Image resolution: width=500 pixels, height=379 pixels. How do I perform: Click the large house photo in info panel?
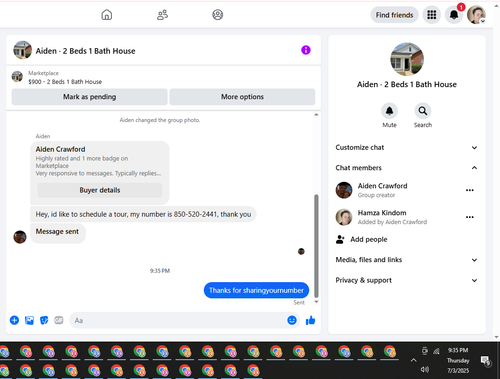pos(407,59)
